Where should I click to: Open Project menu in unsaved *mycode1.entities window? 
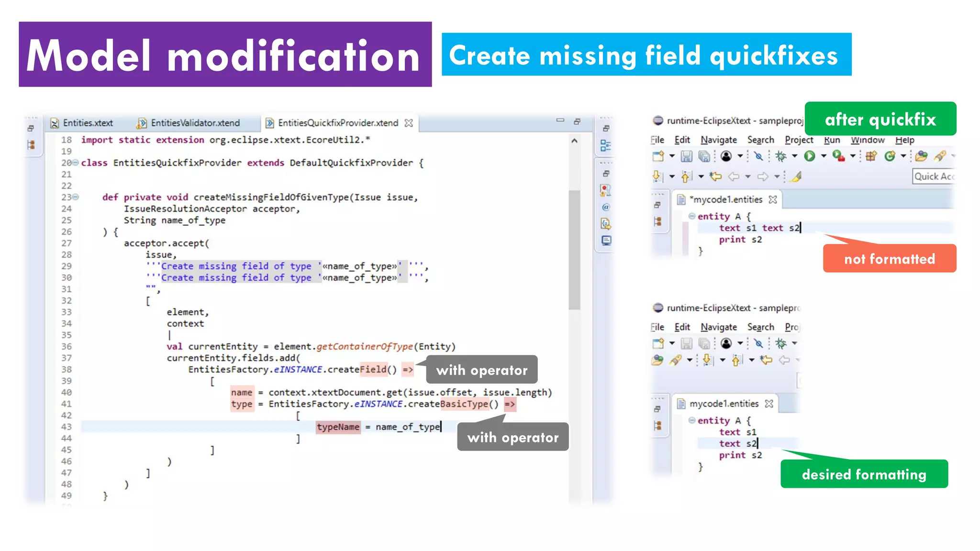pos(799,140)
